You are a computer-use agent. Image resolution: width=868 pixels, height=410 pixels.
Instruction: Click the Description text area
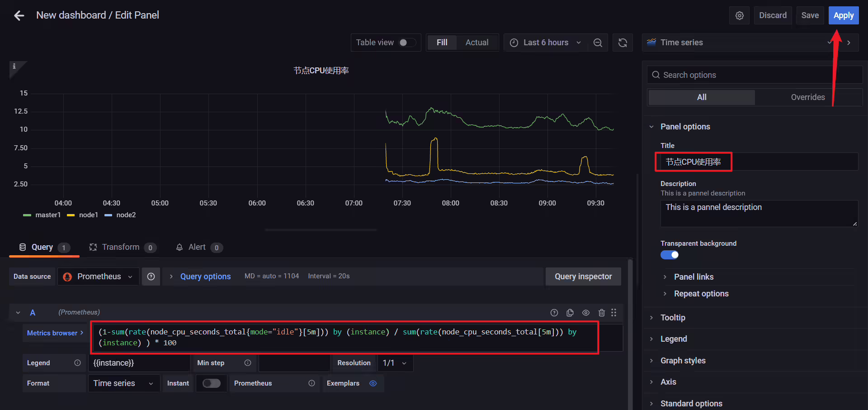759,214
